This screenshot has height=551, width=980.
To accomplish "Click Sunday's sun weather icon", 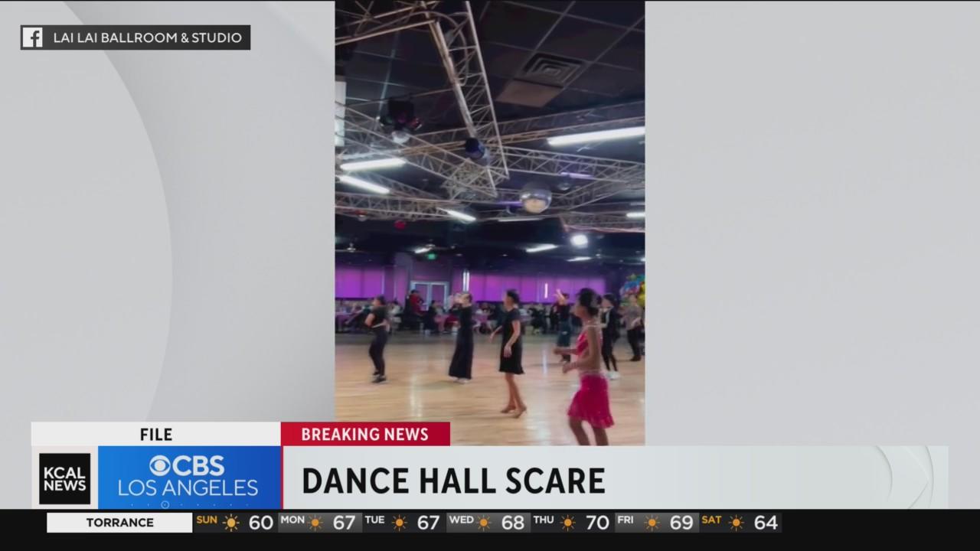I will pyautogui.click(x=231, y=523).
